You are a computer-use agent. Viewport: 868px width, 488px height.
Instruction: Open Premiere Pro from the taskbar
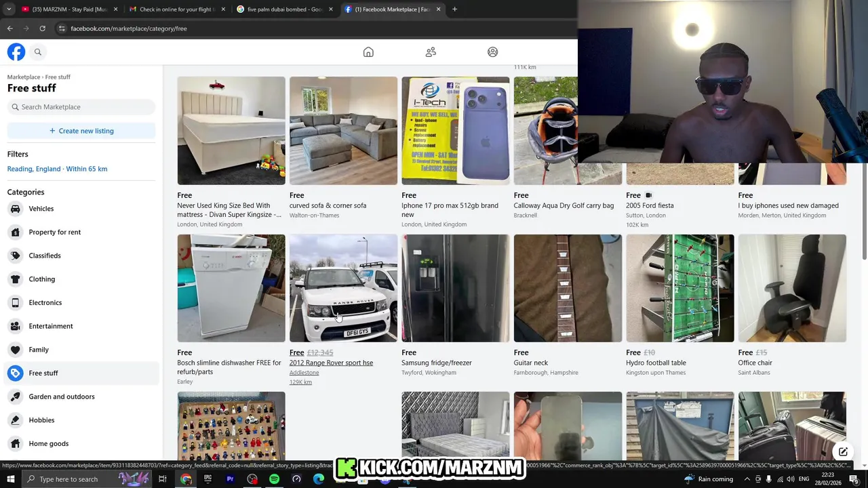click(230, 479)
